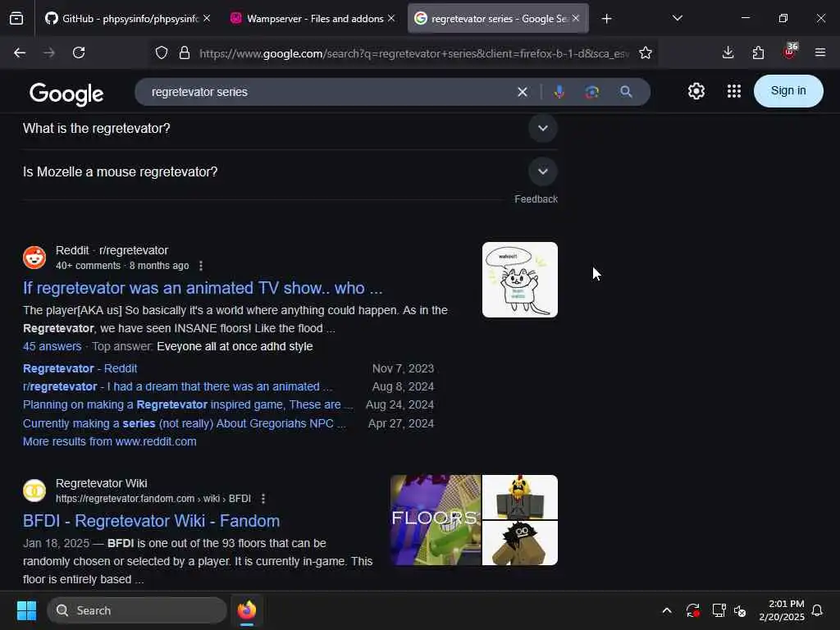Open the dark-haired character thumbnail
The height and width of the screenshot is (630, 840).
coord(519,543)
